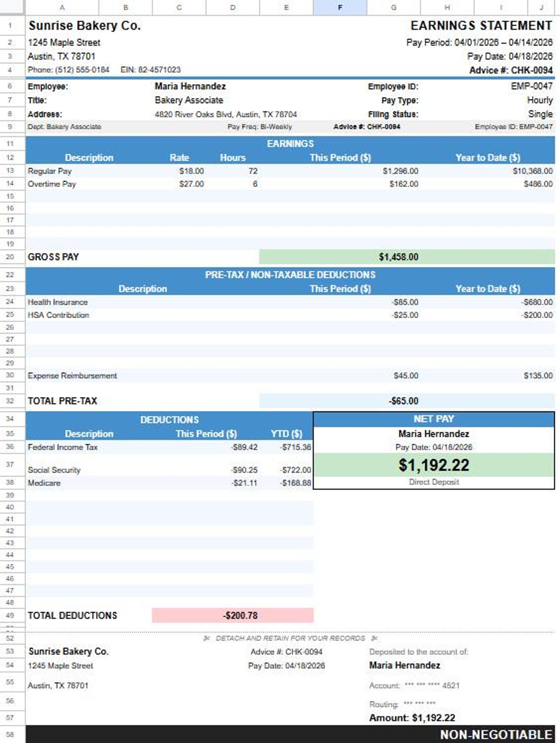
Task: Click the large "$1,192.22" in the Net Pay box
Action: click(x=434, y=465)
